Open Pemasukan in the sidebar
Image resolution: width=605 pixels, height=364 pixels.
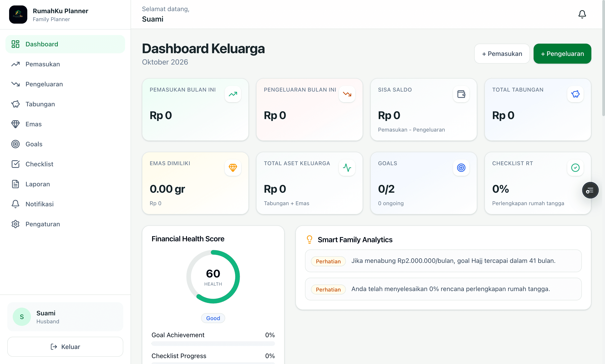(65, 64)
